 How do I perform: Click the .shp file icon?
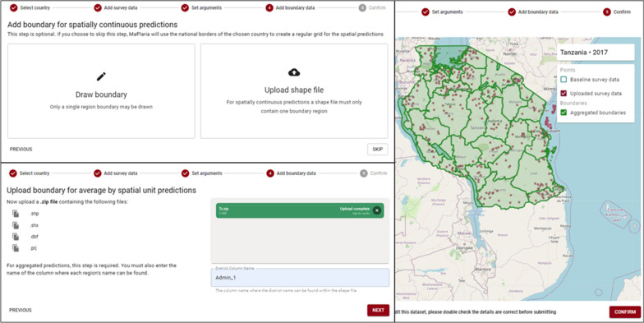click(x=16, y=214)
